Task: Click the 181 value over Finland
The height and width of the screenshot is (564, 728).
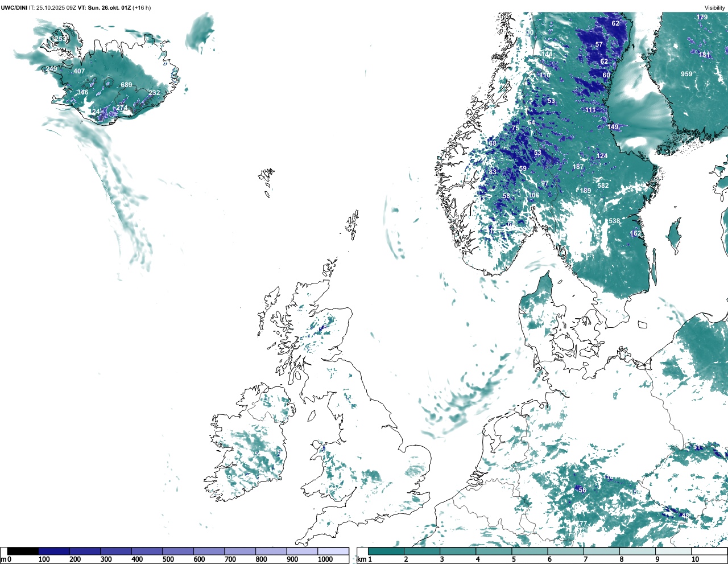Action: (705, 55)
